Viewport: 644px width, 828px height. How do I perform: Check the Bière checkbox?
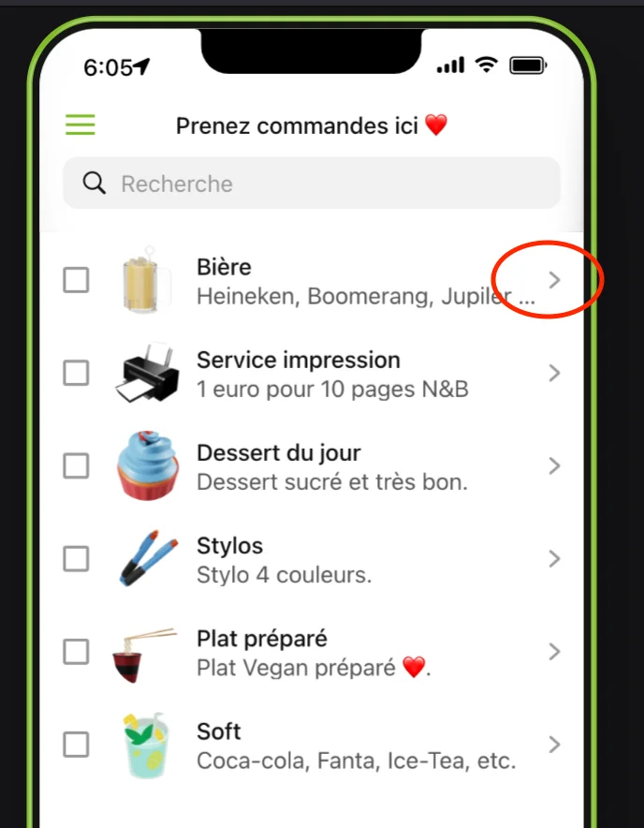tap(76, 280)
